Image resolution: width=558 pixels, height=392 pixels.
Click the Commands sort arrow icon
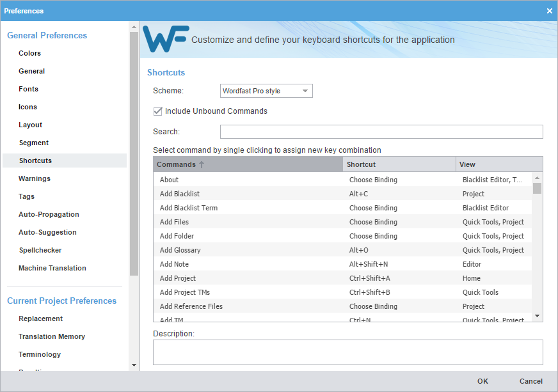click(202, 164)
